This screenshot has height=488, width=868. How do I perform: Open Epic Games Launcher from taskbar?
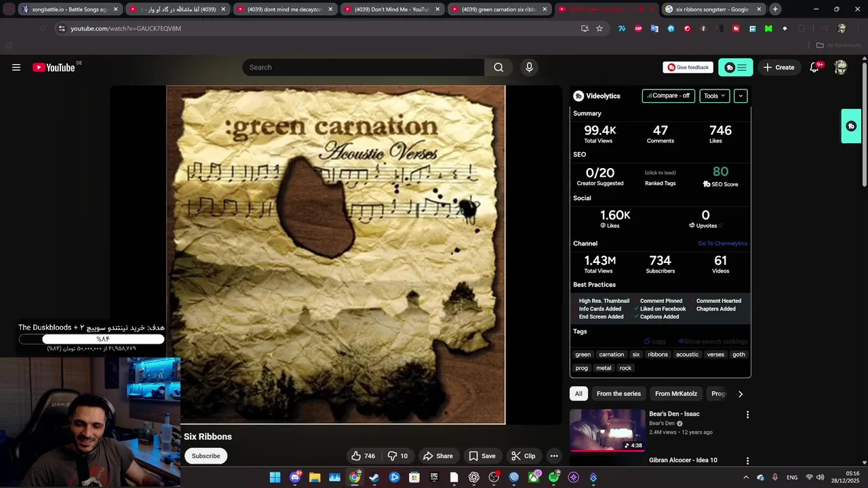coord(434,477)
